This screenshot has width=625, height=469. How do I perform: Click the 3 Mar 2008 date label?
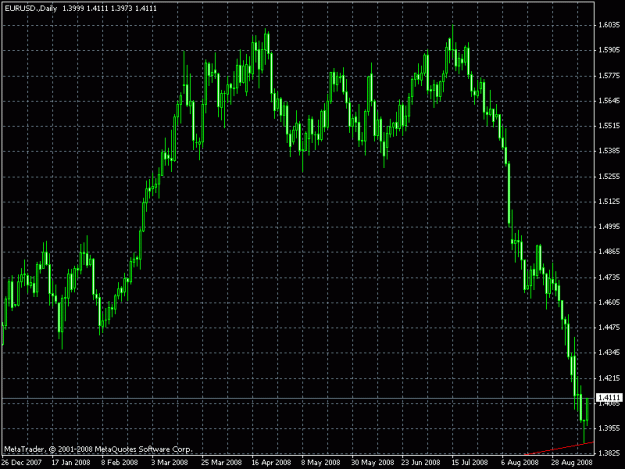point(170,463)
